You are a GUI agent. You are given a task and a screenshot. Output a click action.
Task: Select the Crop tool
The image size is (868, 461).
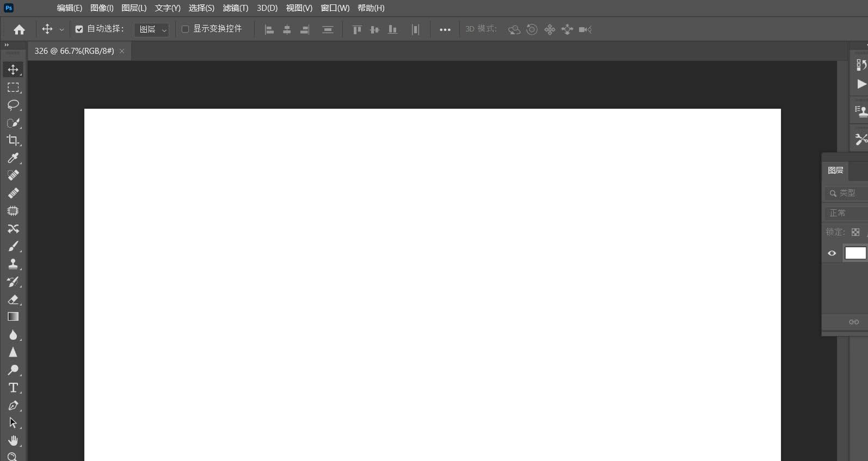tap(13, 140)
